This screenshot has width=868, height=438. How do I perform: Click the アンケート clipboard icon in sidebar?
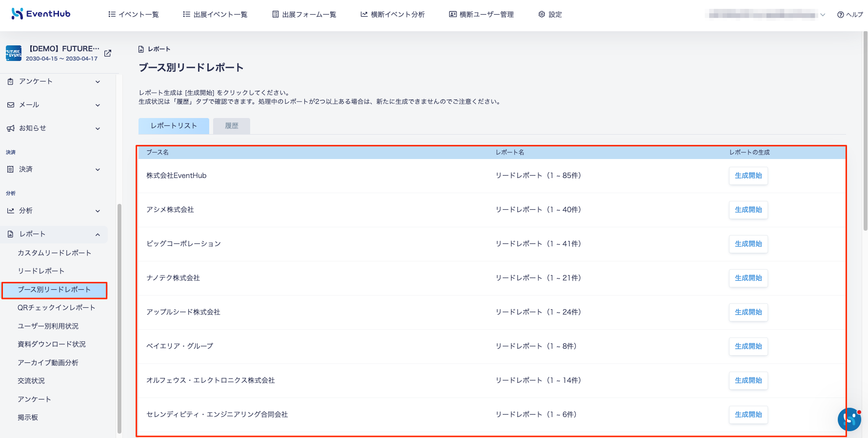point(11,81)
